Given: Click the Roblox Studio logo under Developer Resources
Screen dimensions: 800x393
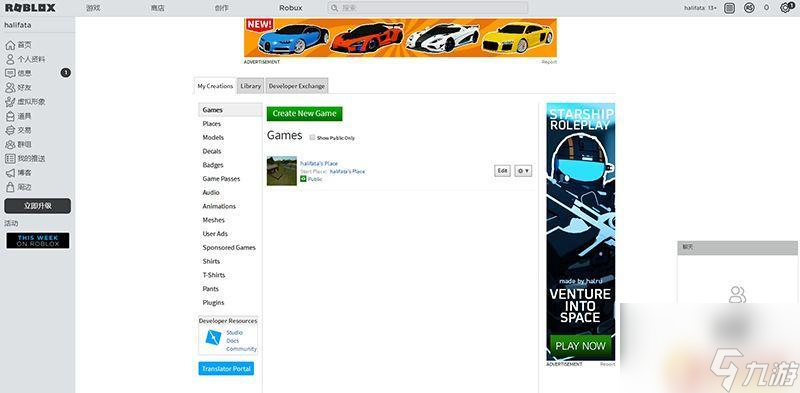Looking at the screenshot, I should tap(213, 337).
